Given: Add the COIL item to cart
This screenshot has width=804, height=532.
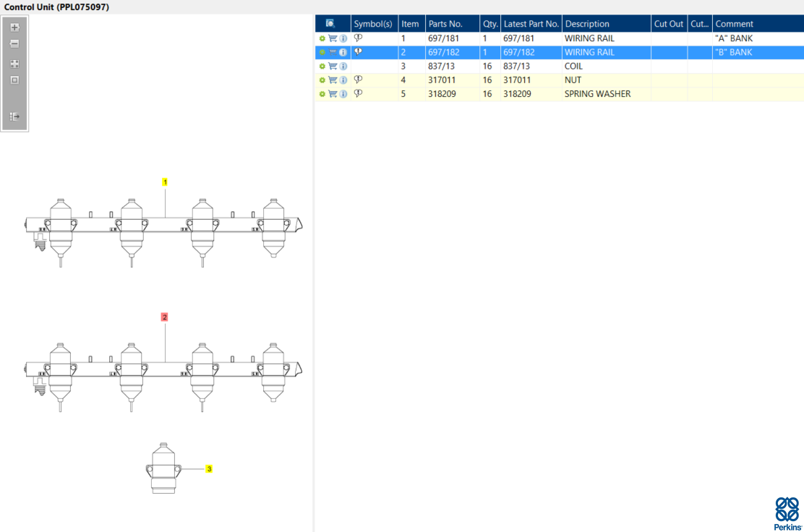Looking at the screenshot, I should (333, 66).
